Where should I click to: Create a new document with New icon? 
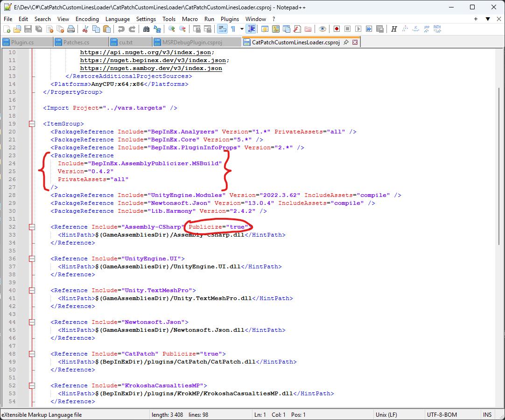tap(7, 29)
